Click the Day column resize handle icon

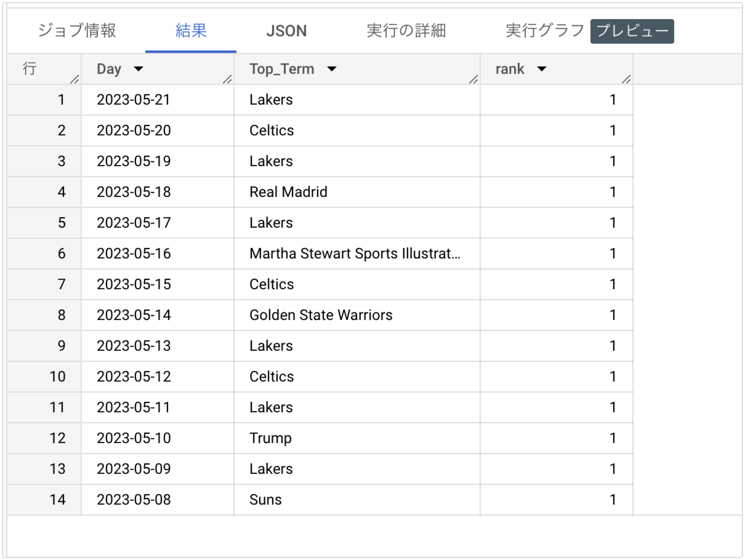tap(227, 79)
